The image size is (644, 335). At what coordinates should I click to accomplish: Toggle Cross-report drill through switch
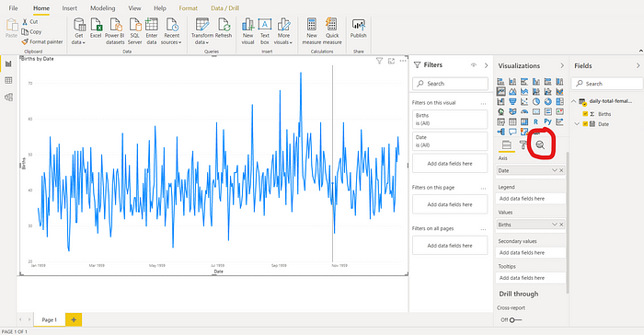[515, 319]
